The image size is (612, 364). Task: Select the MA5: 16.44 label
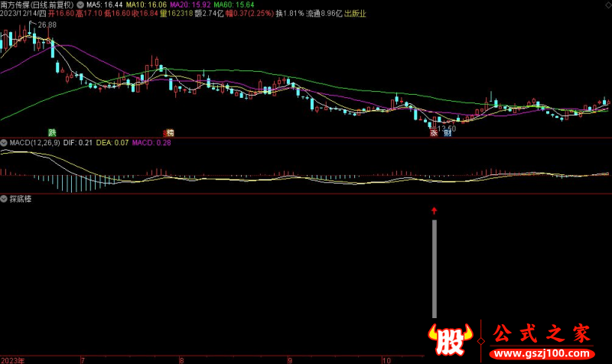tap(104, 5)
